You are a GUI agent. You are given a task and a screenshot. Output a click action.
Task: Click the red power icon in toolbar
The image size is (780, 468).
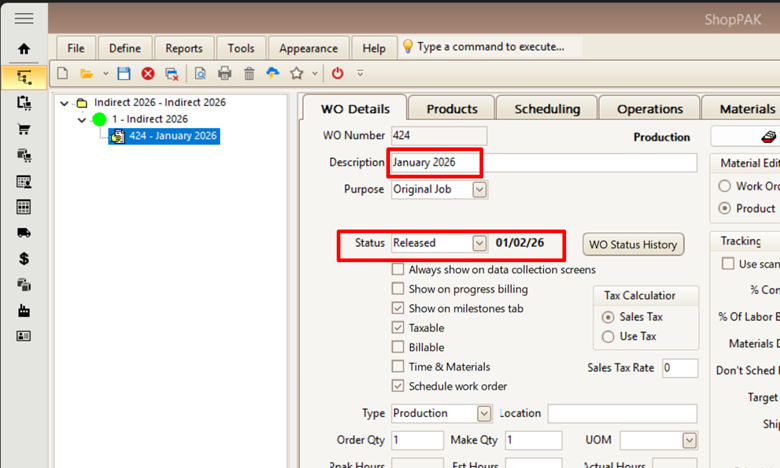coord(337,73)
